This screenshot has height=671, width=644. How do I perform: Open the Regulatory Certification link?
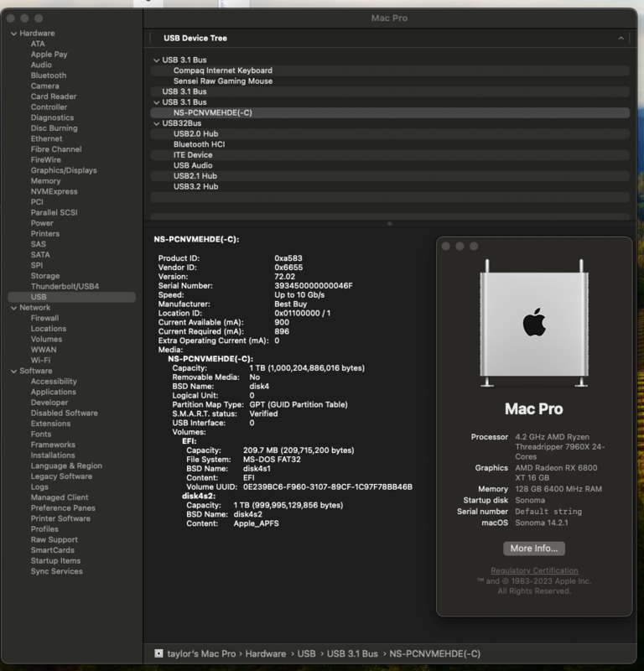pos(533,571)
